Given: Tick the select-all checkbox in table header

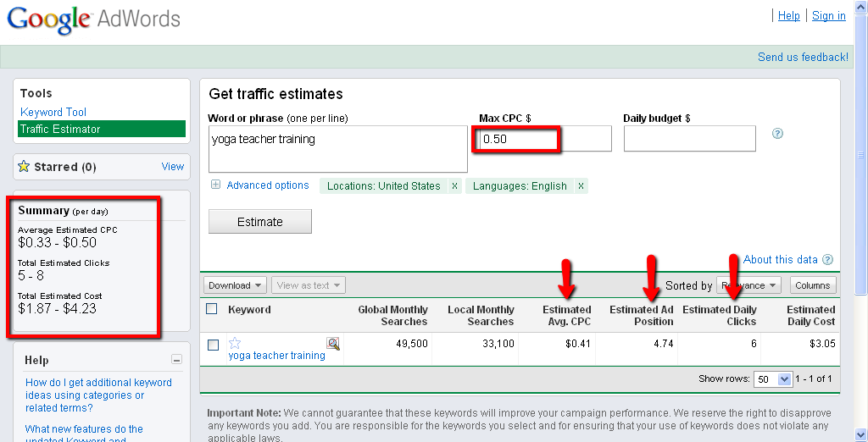Looking at the screenshot, I should coord(212,309).
